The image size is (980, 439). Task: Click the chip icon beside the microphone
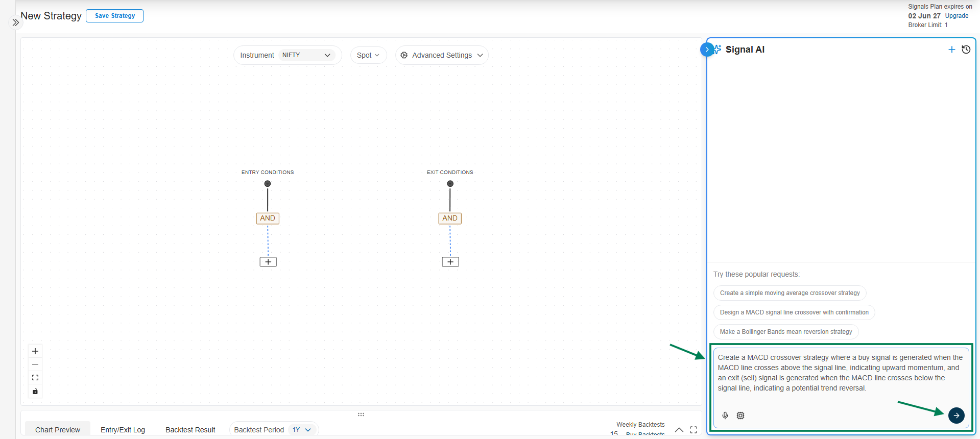tap(740, 416)
